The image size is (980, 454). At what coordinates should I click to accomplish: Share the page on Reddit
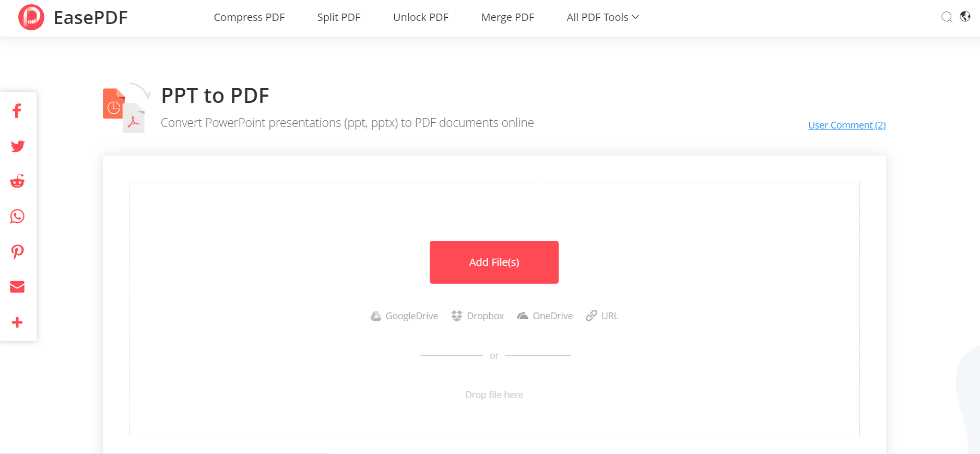17,181
